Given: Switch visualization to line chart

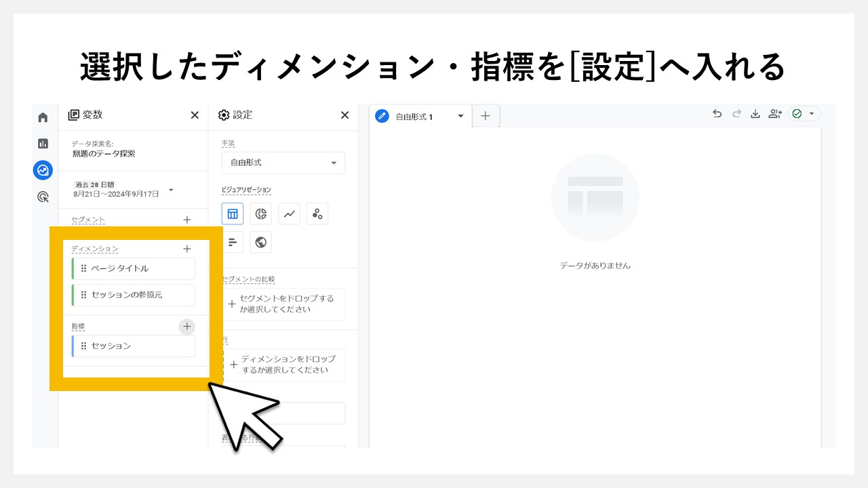Looking at the screenshot, I should click(289, 213).
